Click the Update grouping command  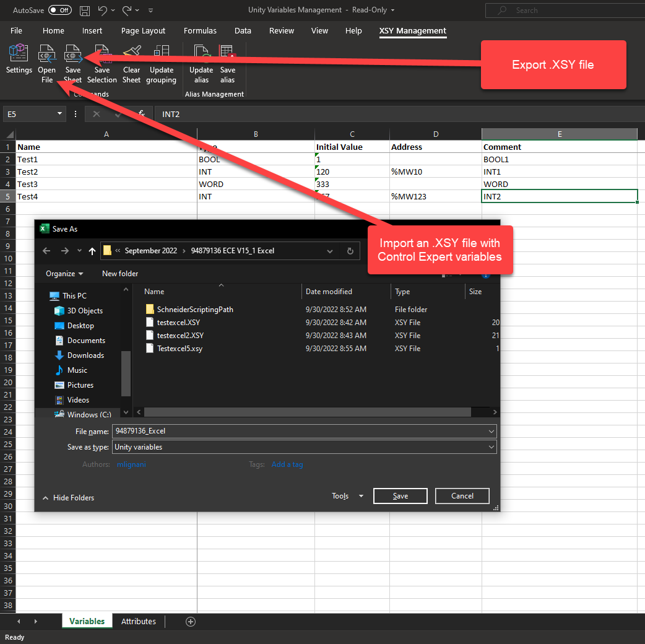[x=161, y=64]
